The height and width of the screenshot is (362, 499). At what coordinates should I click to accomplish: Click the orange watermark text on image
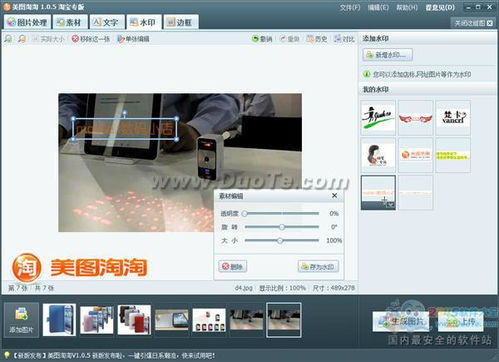125,129
